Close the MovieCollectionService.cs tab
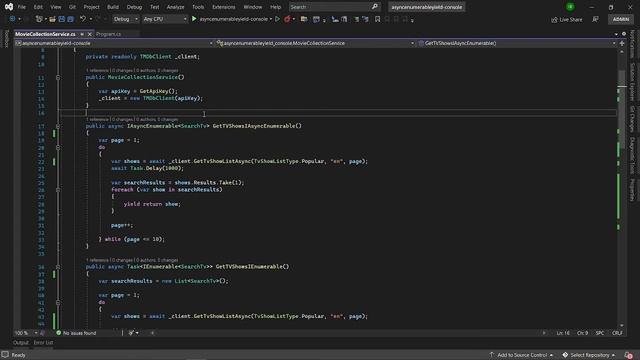 coord(89,34)
